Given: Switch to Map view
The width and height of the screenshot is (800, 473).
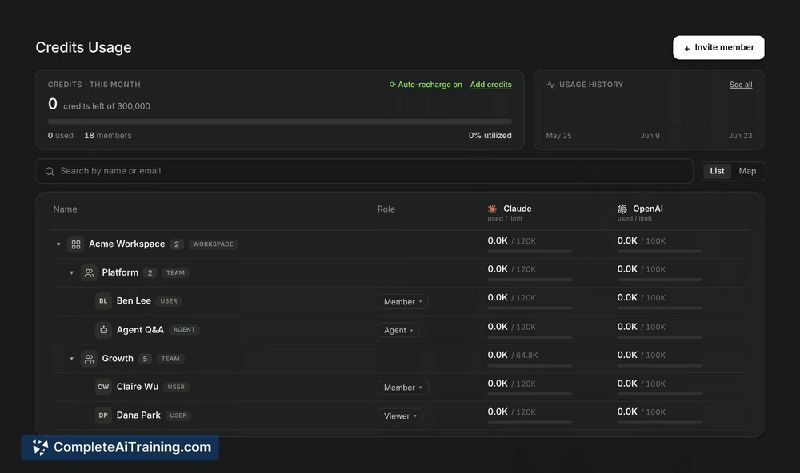Looking at the screenshot, I should (x=747, y=171).
